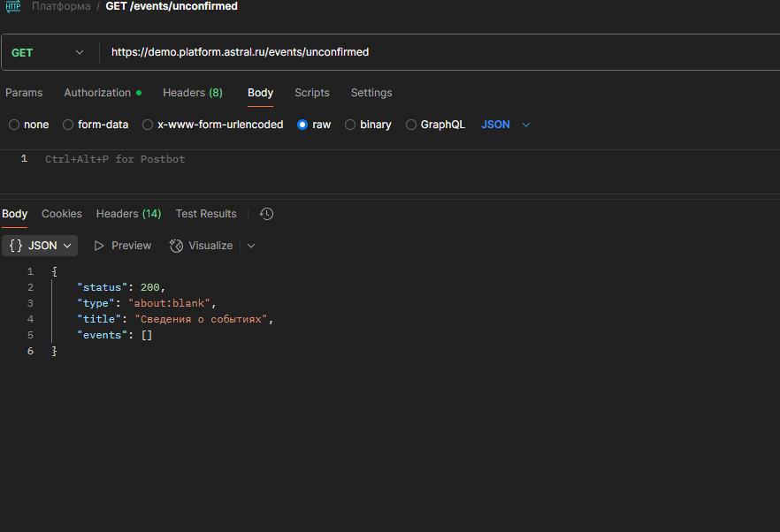Select the none body radio button

point(14,125)
